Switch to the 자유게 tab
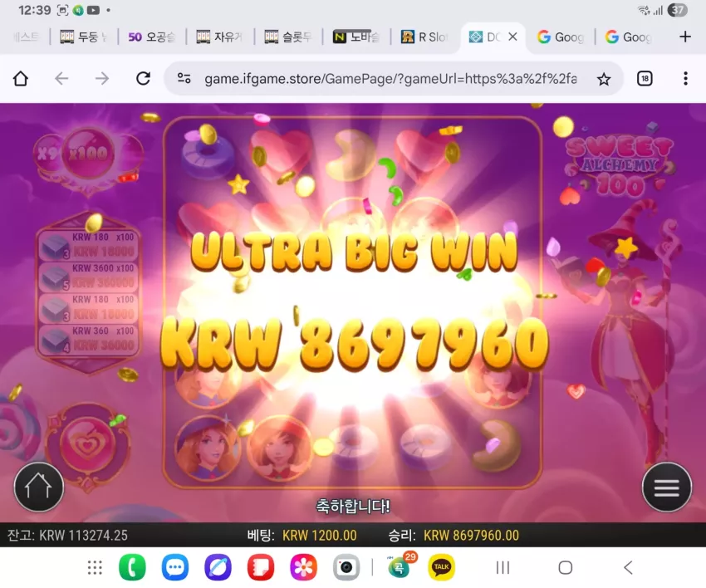706x588 pixels. 220,37
